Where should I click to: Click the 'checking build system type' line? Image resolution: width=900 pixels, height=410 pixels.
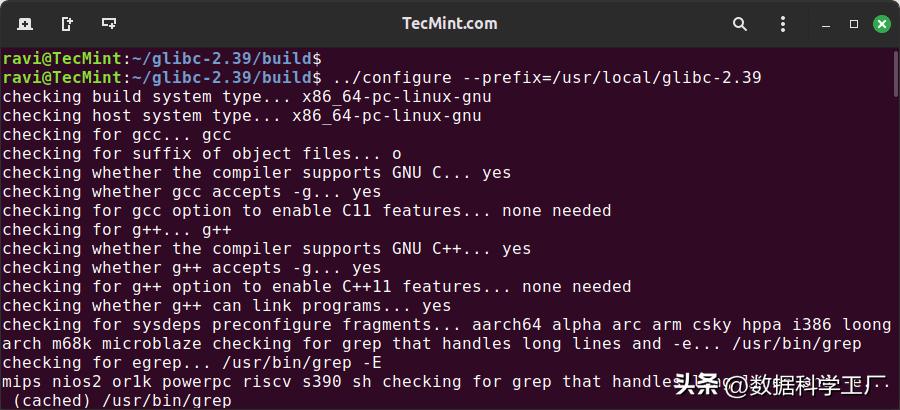[247, 96]
